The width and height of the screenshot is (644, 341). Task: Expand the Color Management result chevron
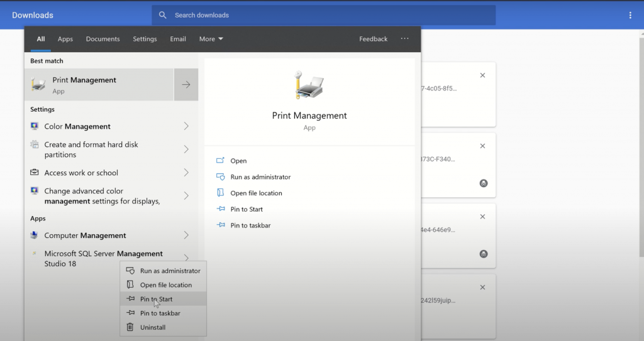pos(186,126)
